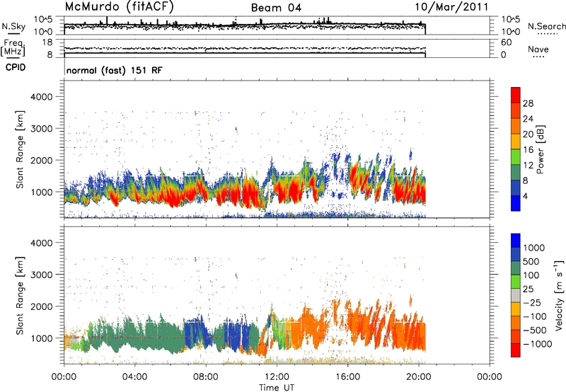Image resolution: width=566 pixels, height=392 pixels.
Task: Click the '2000' tick of the velocity panel
Action: point(42,306)
